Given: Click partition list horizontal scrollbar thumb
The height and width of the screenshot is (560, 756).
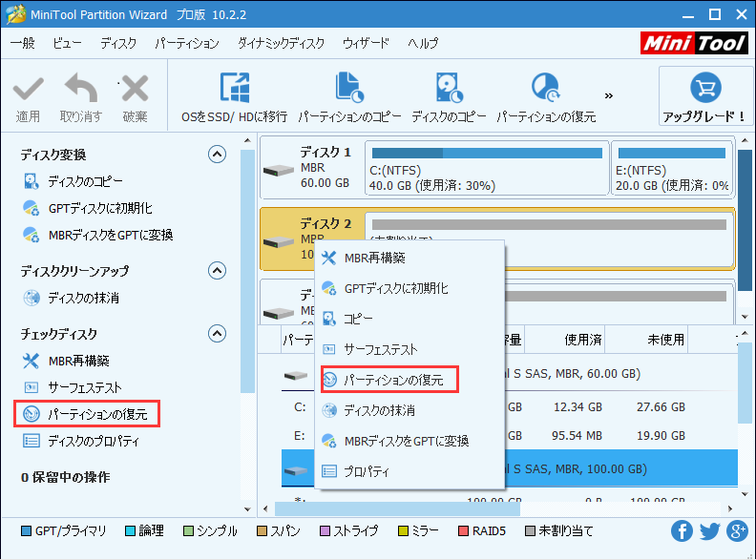Looking at the screenshot, I should (x=397, y=508).
